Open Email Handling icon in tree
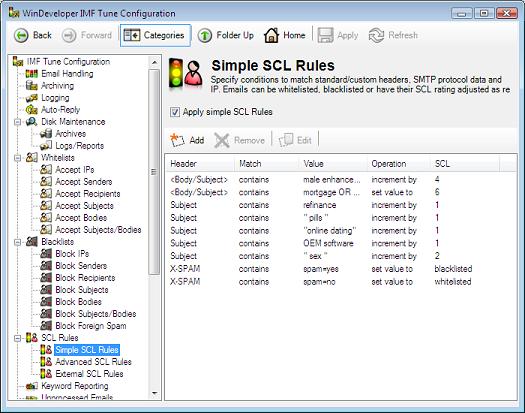The image size is (525, 413). pyautogui.click(x=32, y=74)
